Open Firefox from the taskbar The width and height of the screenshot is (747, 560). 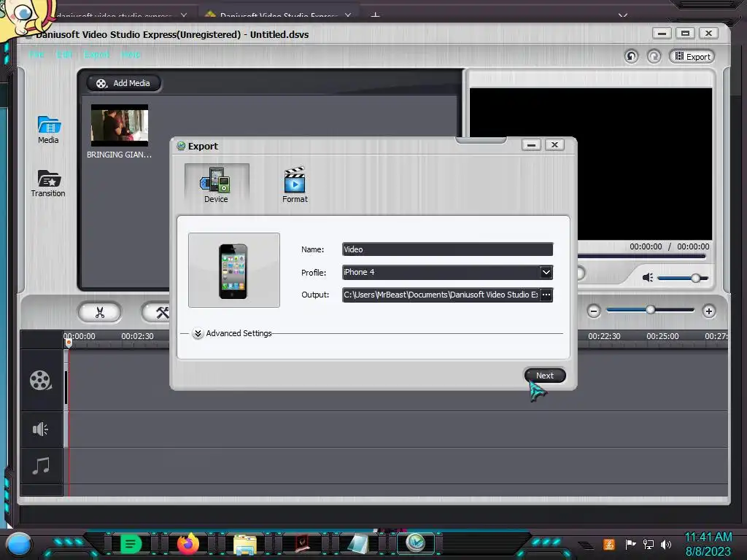click(187, 543)
